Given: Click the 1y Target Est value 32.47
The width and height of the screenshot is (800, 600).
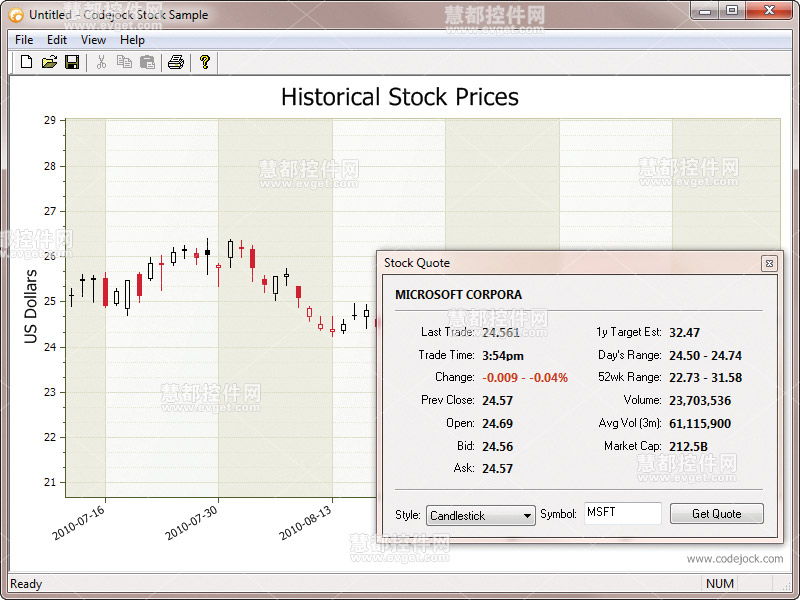Looking at the screenshot, I should (684, 333).
